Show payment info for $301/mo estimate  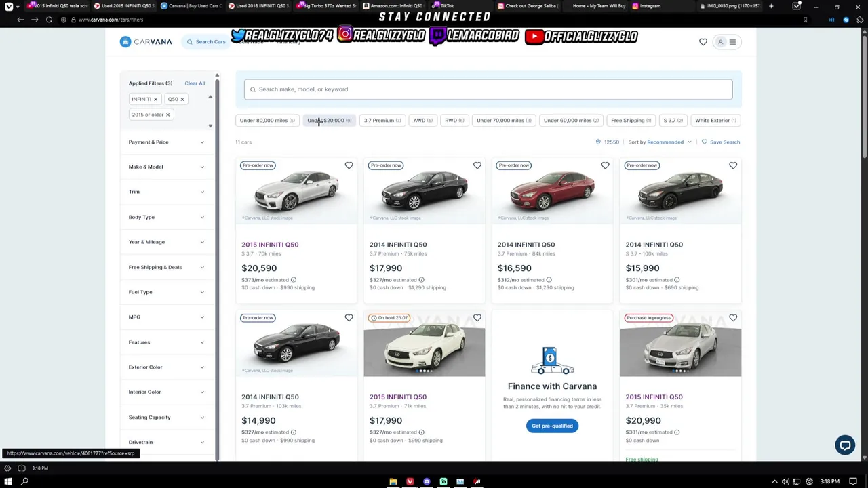[x=677, y=280]
